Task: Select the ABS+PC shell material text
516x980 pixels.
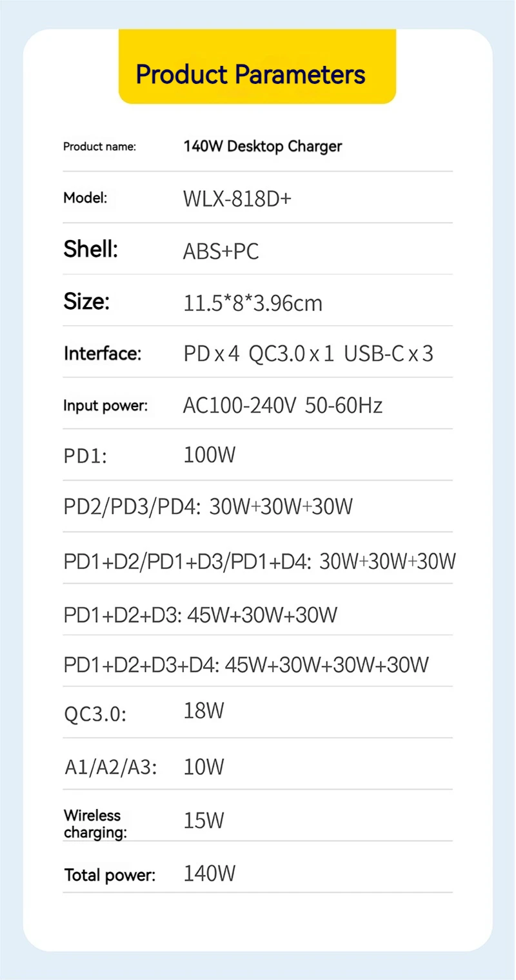Action: tap(221, 251)
